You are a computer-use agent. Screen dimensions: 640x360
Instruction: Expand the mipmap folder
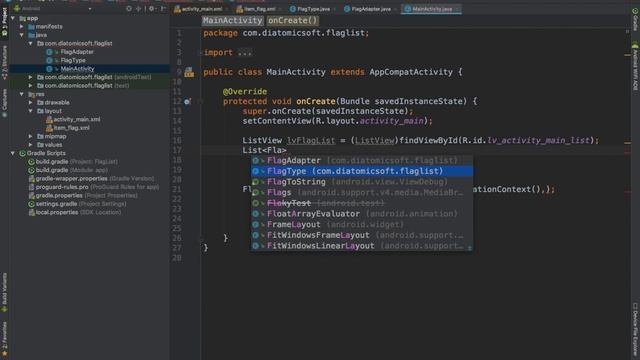tap(31, 136)
